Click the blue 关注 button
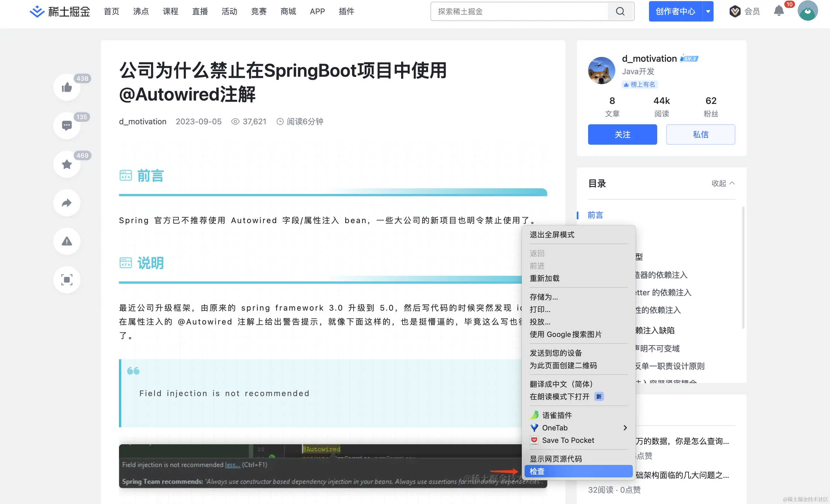830x504 pixels. (x=622, y=134)
